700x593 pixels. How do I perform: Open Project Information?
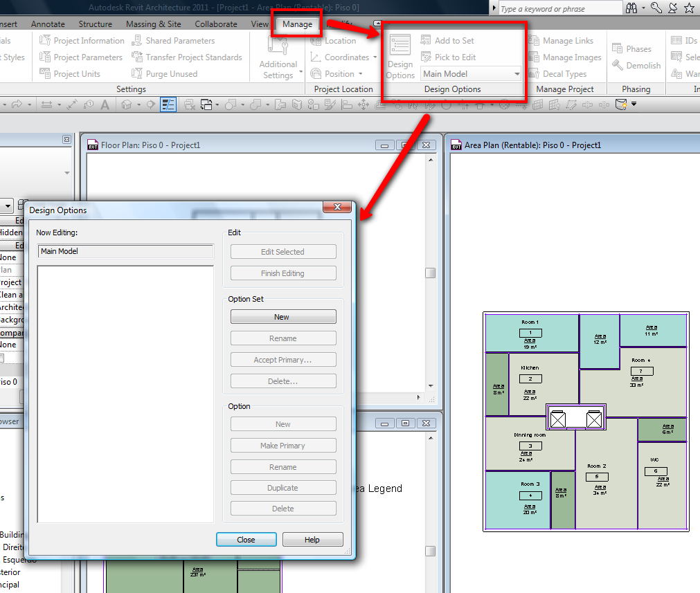[x=82, y=41]
